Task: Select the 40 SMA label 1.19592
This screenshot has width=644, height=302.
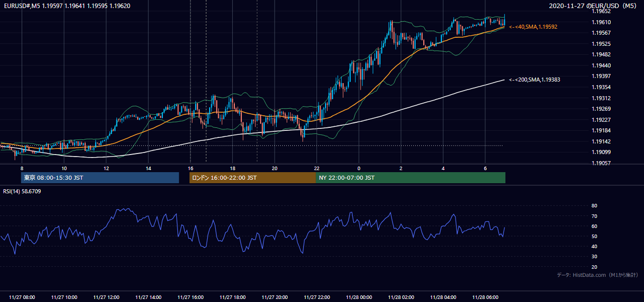Action: [x=533, y=27]
